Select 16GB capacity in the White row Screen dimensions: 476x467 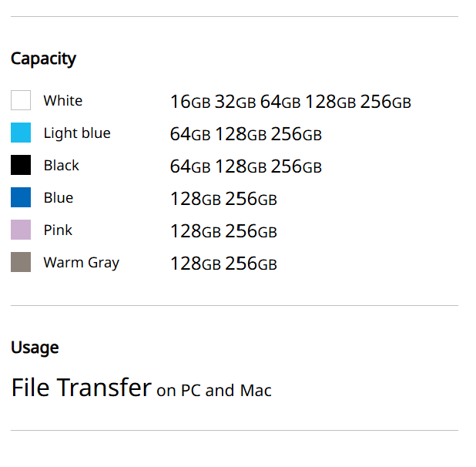click(189, 102)
